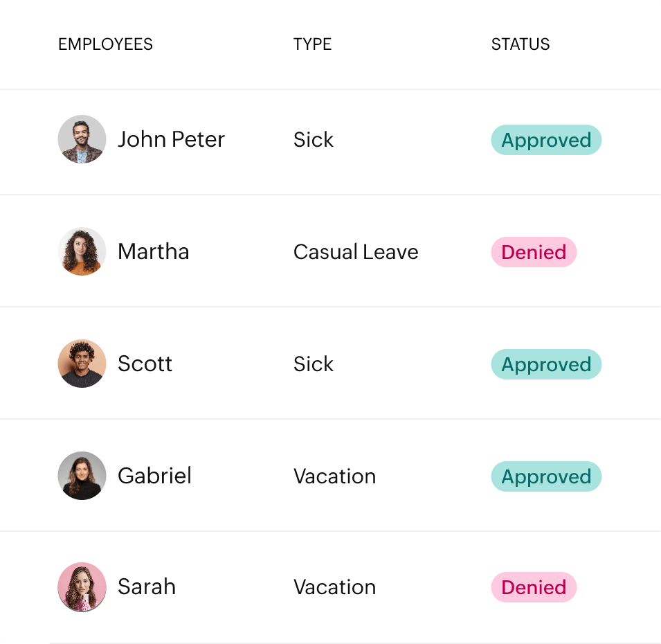Image resolution: width=661 pixels, height=644 pixels.
Task: Click the name Sarah
Action: (146, 587)
